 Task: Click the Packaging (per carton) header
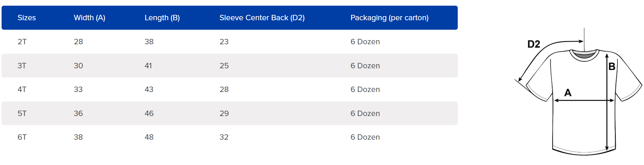click(389, 18)
